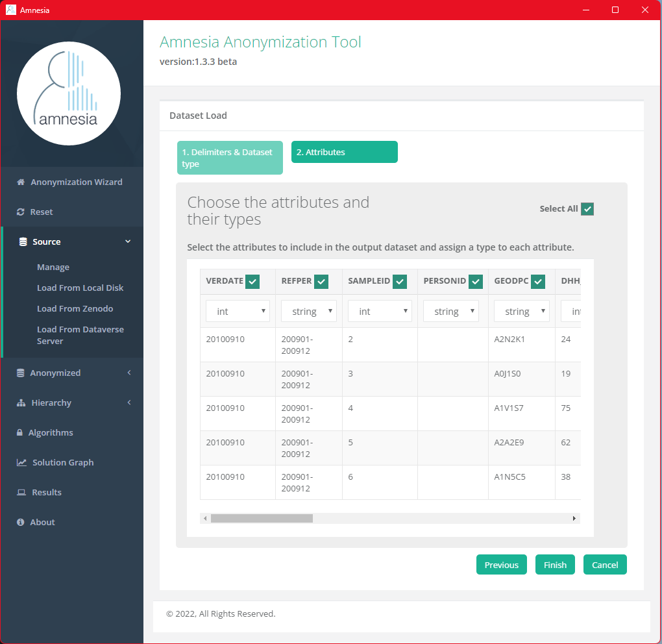The image size is (662, 644).
Task: Choose Load From Local Disk
Action: pos(80,288)
